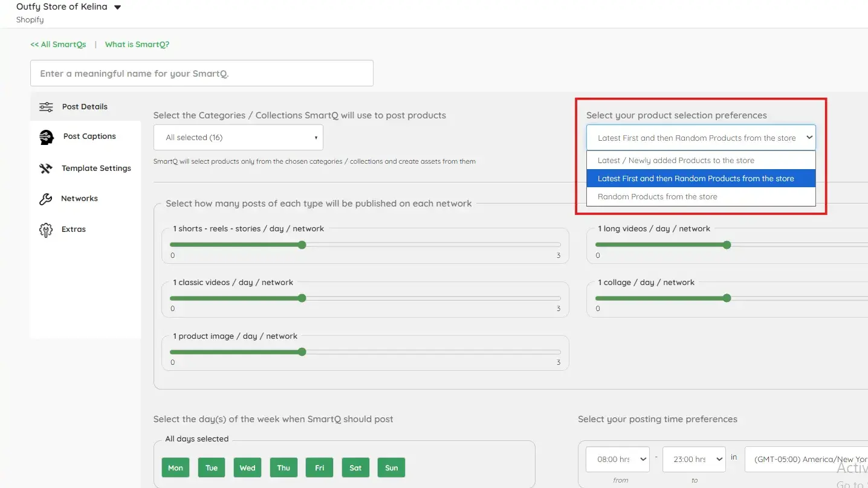
Task: Toggle the Thu day button
Action: (x=283, y=468)
